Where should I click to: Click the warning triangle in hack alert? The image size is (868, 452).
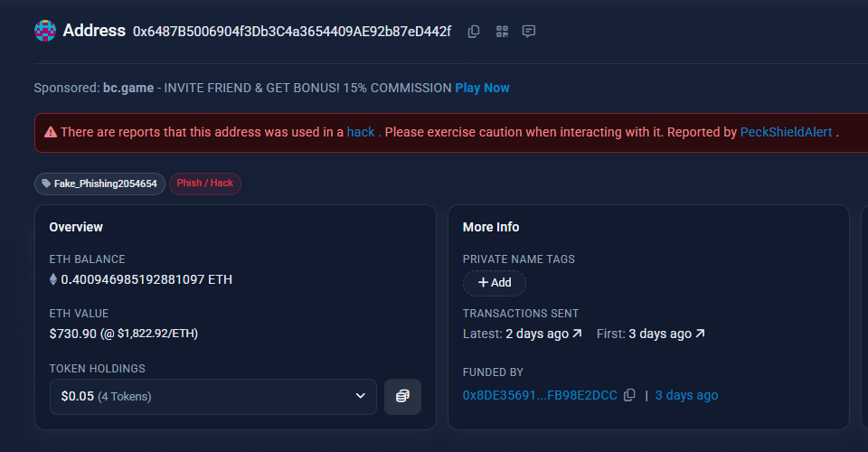[51, 132]
